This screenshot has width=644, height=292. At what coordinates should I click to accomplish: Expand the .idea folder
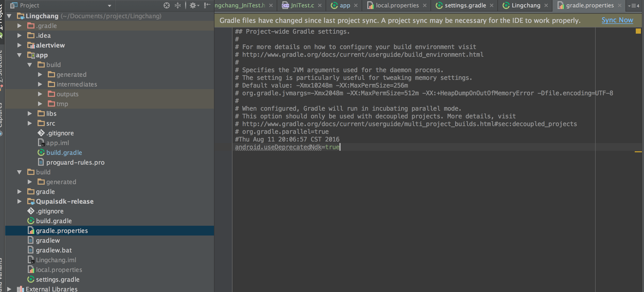coord(20,35)
